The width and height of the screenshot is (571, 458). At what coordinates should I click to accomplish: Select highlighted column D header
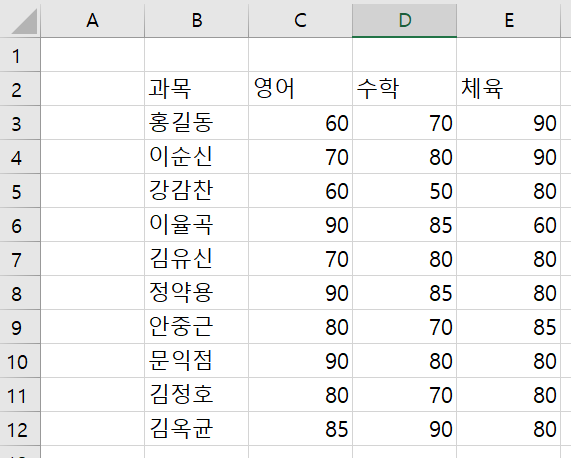pyautogui.click(x=405, y=20)
